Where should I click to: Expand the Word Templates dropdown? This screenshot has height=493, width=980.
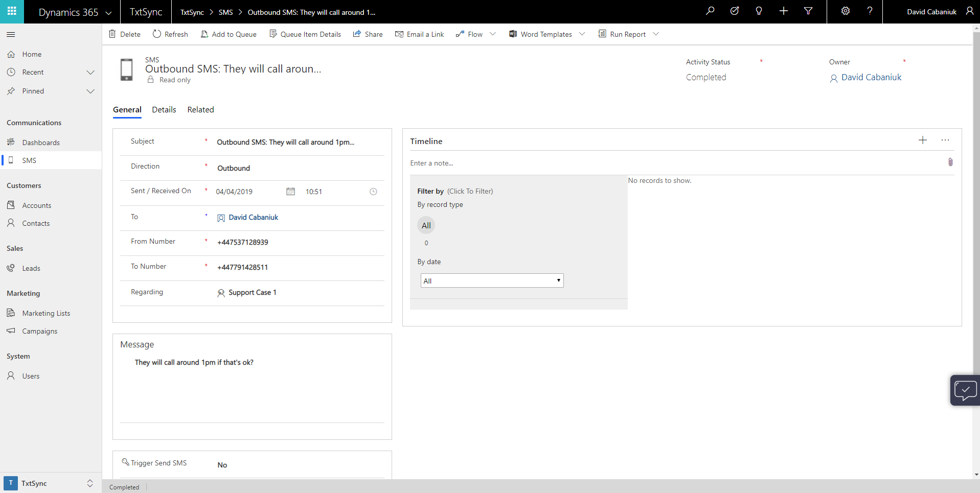pyautogui.click(x=582, y=34)
